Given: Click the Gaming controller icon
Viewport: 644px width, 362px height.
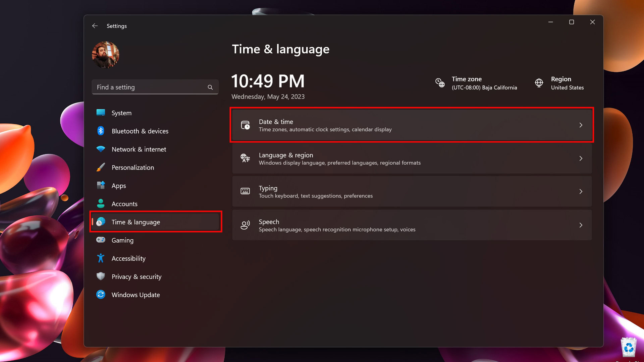Looking at the screenshot, I should coord(101,240).
